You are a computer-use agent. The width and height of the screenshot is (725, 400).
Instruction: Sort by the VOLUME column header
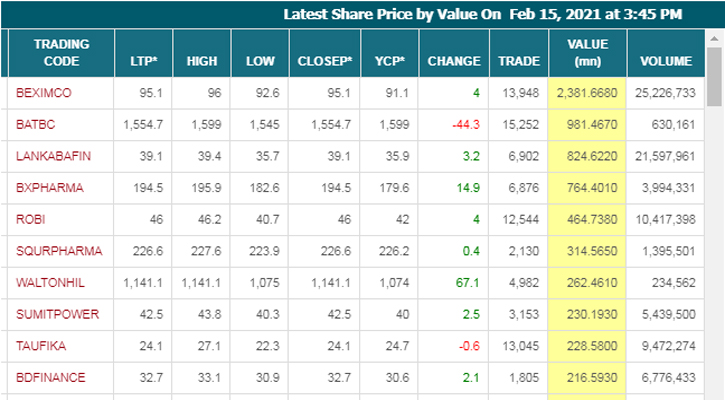pyautogui.click(x=666, y=61)
